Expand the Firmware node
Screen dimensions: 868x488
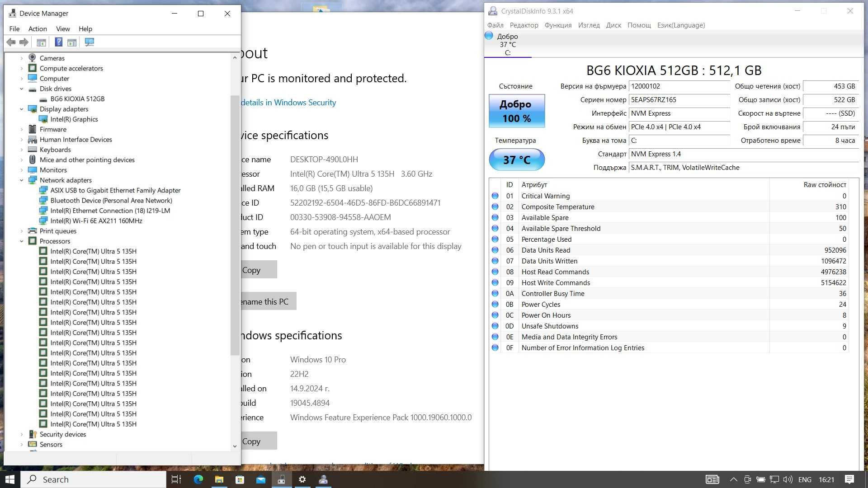(x=21, y=129)
